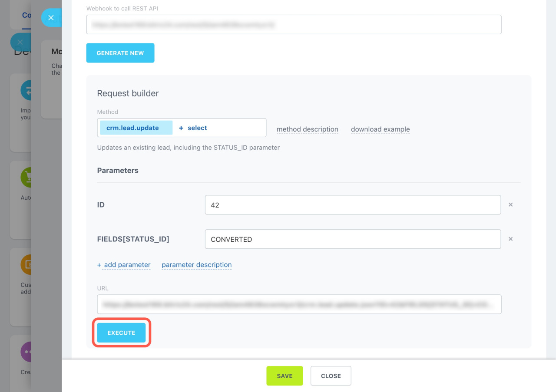Click the ID value field containing 42

pos(353,205)
